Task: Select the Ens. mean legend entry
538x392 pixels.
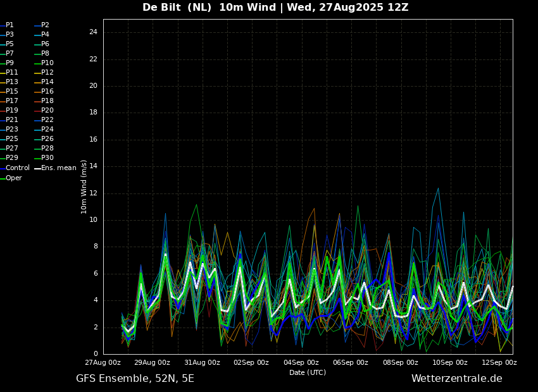Action: click(56, 168)
